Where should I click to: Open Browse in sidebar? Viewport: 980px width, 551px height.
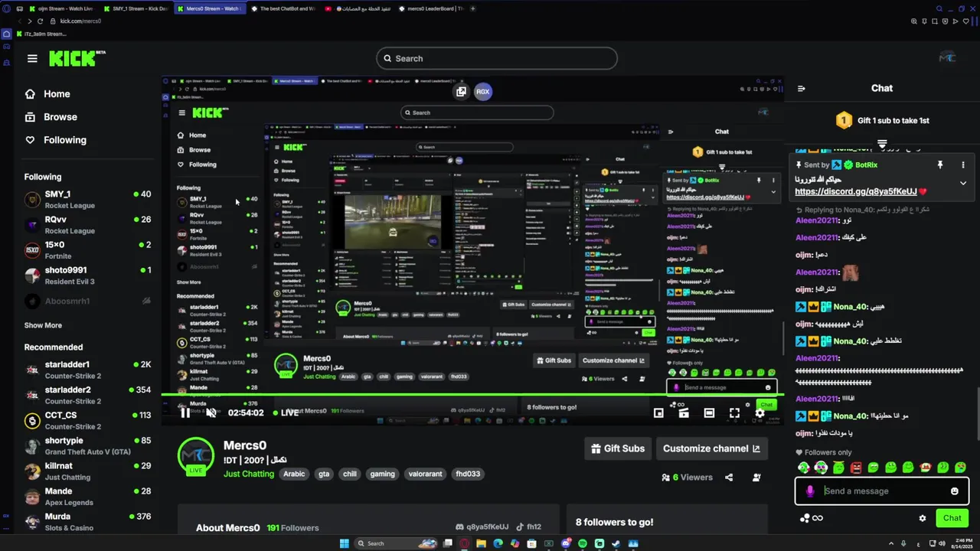click(51, 117)
